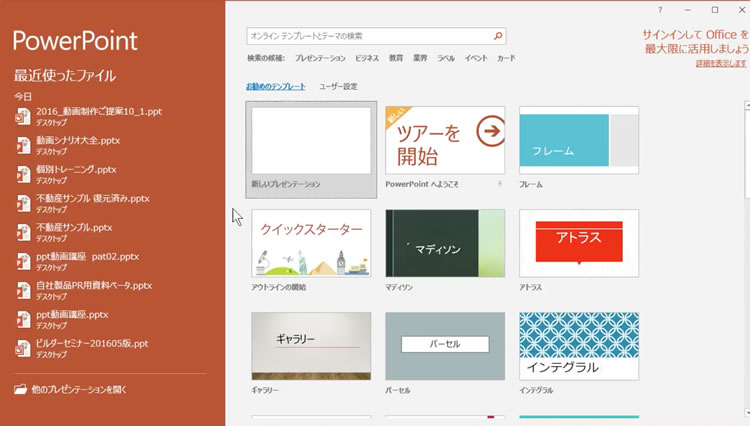
Task: Select suggested search 業界
Action: click(x=420, y=58)
